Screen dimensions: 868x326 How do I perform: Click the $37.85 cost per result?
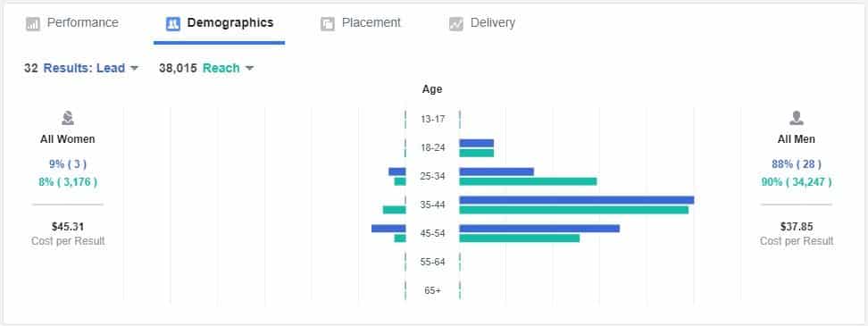coord(796,227)
